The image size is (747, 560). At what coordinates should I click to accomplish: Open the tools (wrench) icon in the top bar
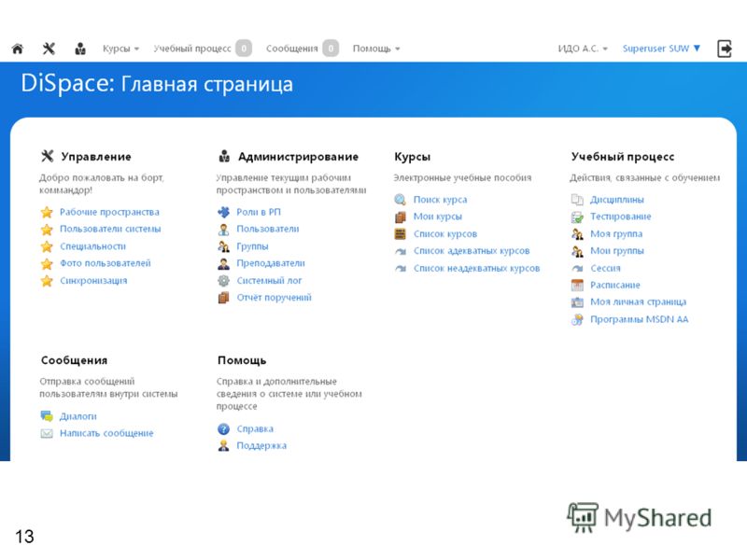49,49
